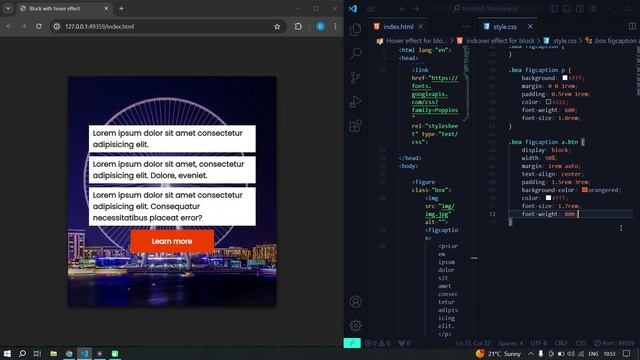Toggle the secondary sidebar layout icon
The image size is (640, 360).
(x=580, y=8)
